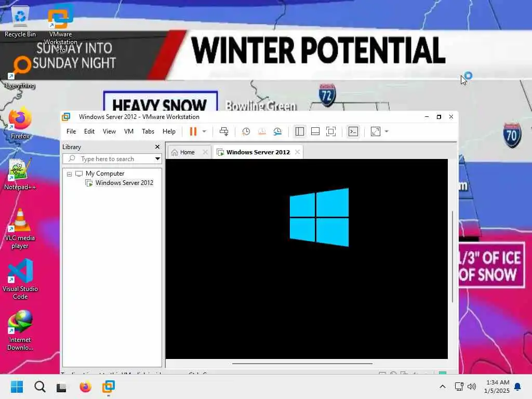Pause the virtual machine with the orange button
Screen dimensions: 532x399
(193, 131)
